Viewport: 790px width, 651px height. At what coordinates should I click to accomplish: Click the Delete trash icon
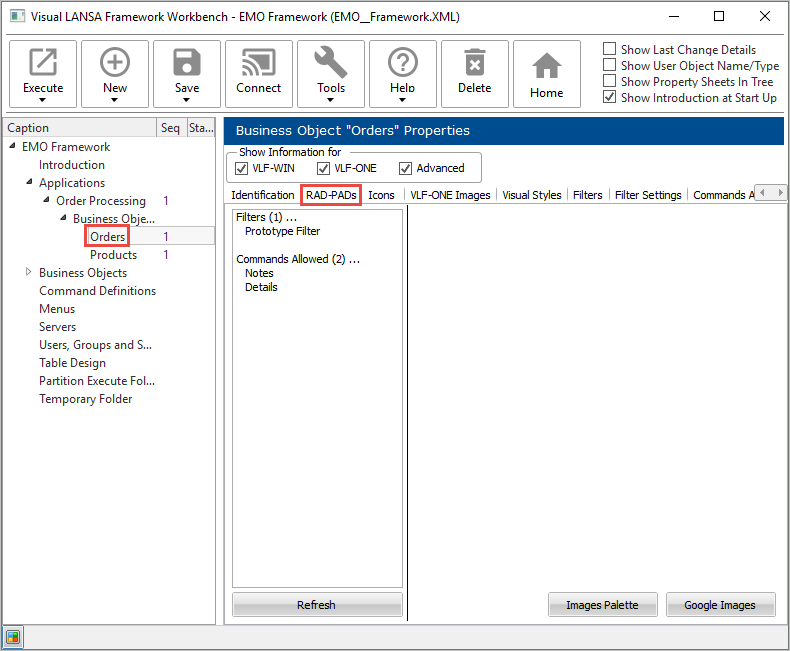475,63
